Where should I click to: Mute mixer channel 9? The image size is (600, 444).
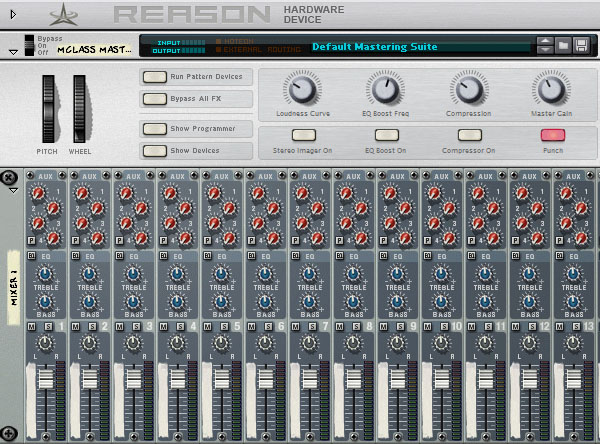(x=384, y=327)
